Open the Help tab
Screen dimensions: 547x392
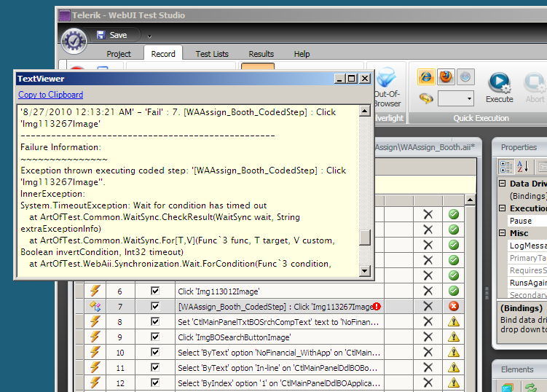tap(302, 54)
